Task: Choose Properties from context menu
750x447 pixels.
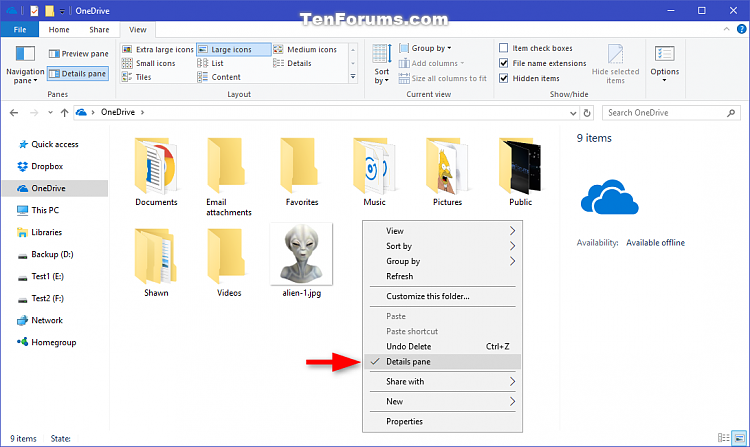Action: pos(442,422)
